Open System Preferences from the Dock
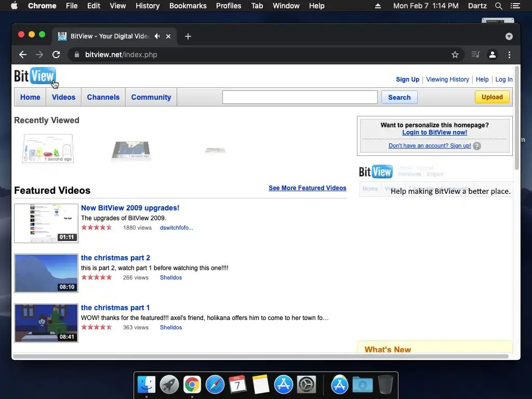The height and width of the screenshot is (399, 532). point(307,385)
